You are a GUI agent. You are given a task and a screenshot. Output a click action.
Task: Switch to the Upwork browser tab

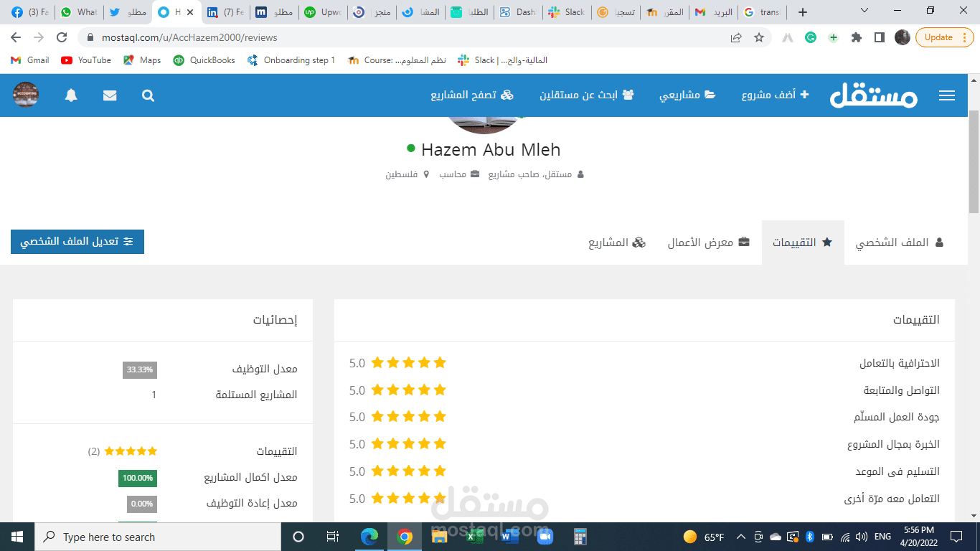pos(323,12)
